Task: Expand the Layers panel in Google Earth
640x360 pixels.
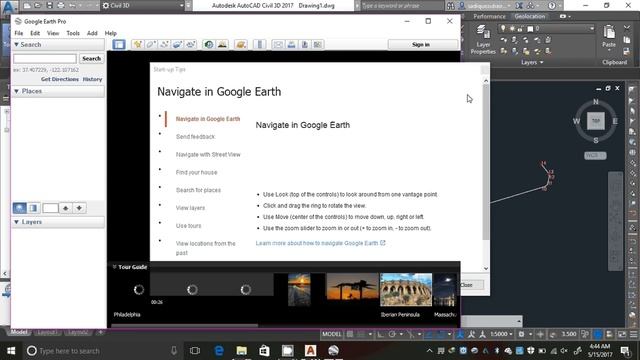Action: point(17,222)
